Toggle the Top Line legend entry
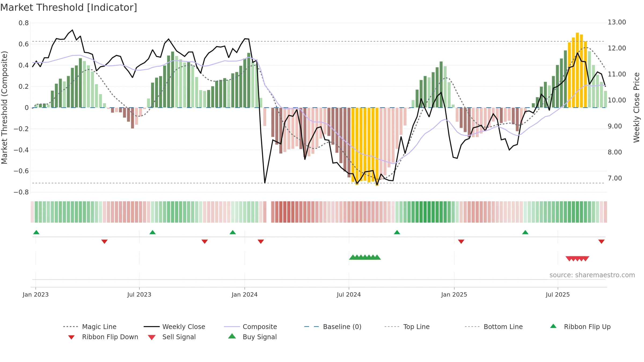Image resolution: width=644 pixels, height=362 pixels. coord(407,327)
